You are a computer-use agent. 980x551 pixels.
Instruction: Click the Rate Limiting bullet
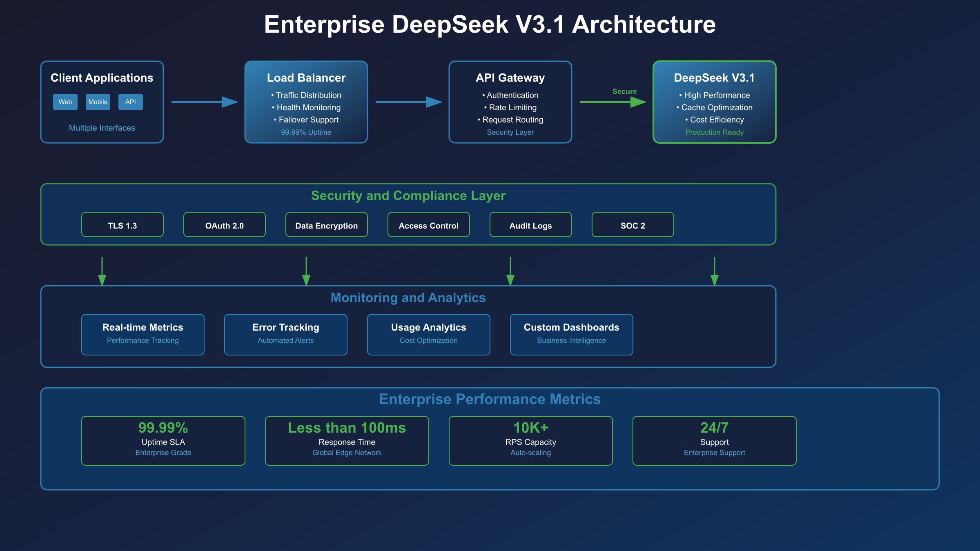pos(510,107)
